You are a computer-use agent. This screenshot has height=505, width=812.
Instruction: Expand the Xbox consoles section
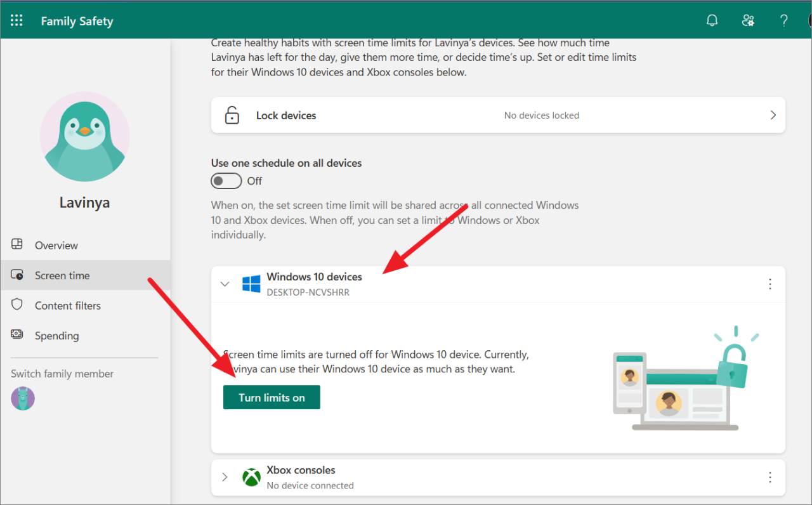click(225, 477)
